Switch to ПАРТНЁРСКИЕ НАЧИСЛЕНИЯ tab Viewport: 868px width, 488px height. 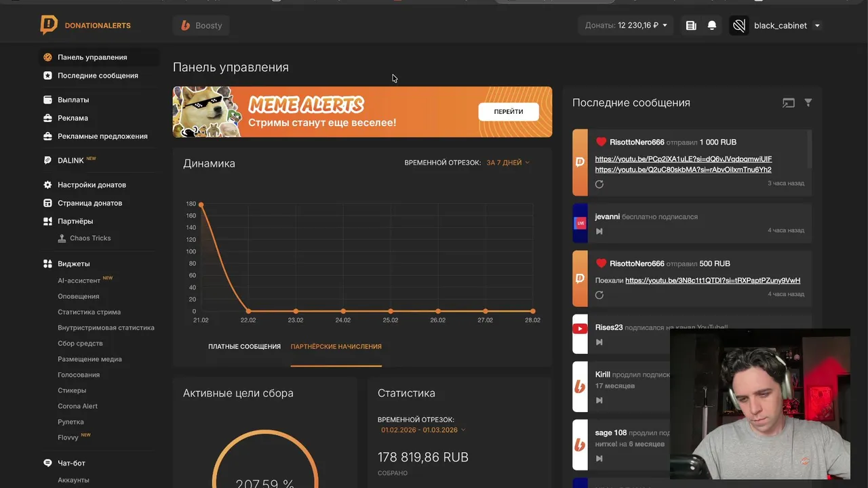336,346
